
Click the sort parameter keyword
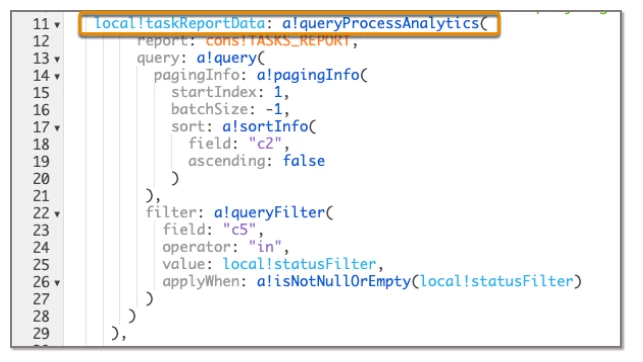(x=188, y=127)
